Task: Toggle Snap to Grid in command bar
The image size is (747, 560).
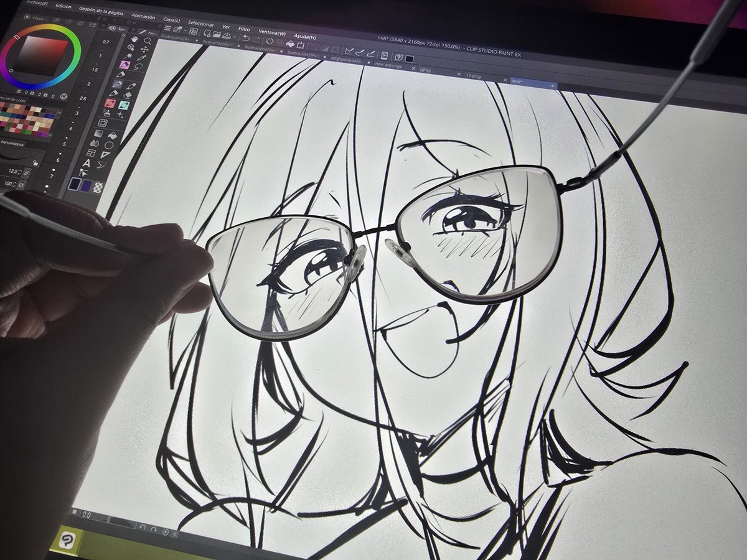Action: [x=371, y=54]
